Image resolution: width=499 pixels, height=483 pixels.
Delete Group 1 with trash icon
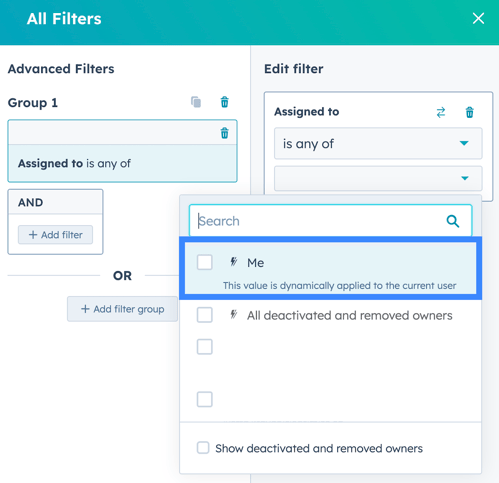pyautogui.click(x=225, y=102)
